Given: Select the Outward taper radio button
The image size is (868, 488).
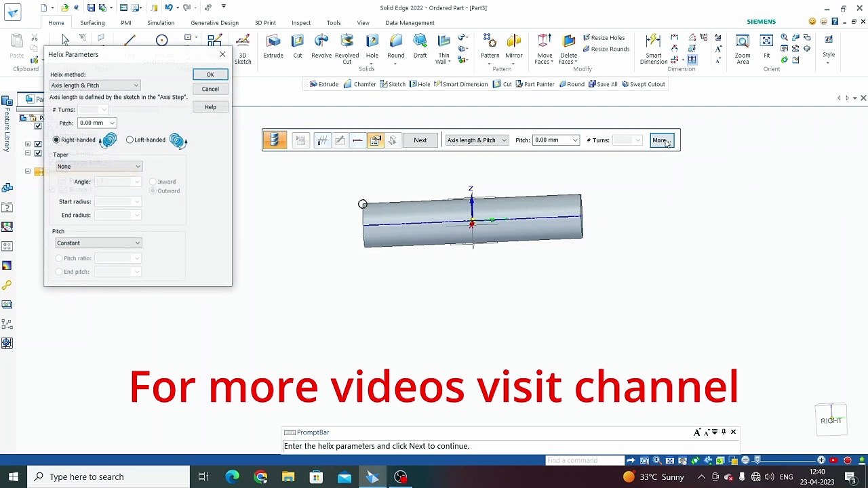Looking at the screenshot, I should coord(165,191).
